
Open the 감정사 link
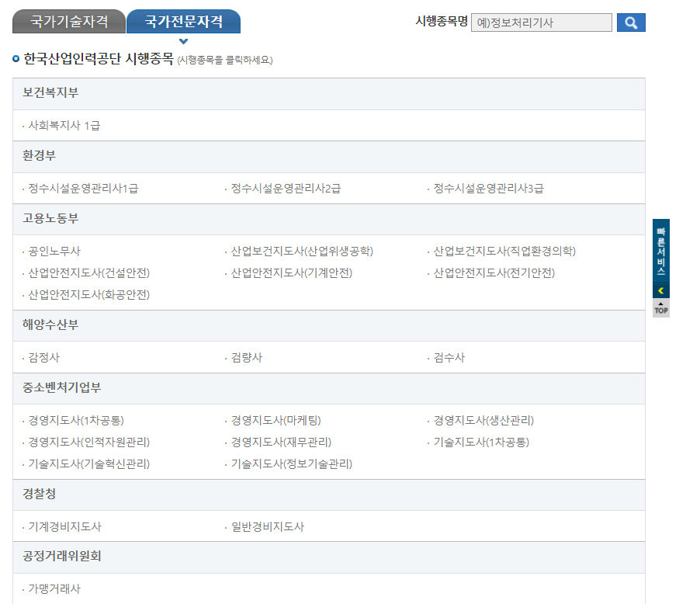[43, 357]
